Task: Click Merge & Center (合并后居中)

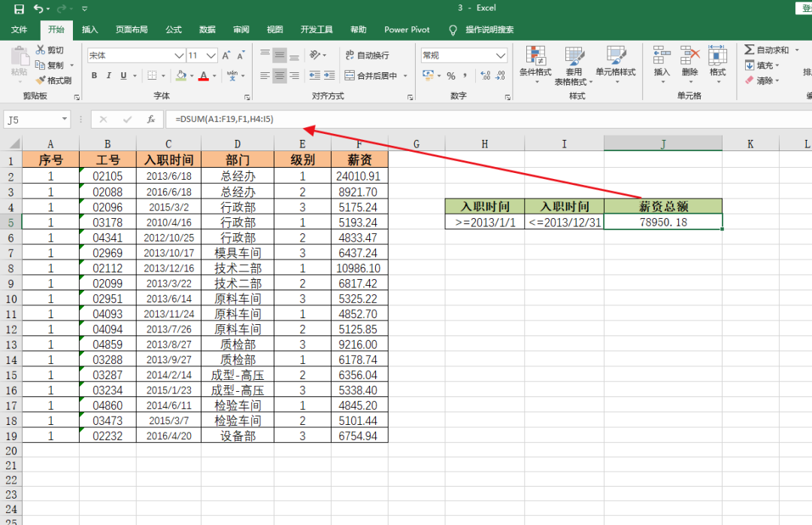Action: pyautogui.click(x=371, y=76)
